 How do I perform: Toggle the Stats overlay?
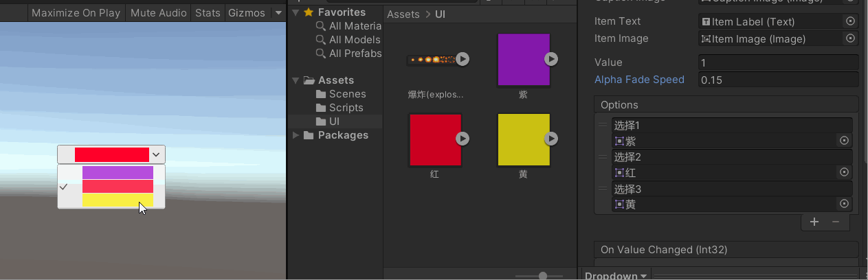point(208,12)
